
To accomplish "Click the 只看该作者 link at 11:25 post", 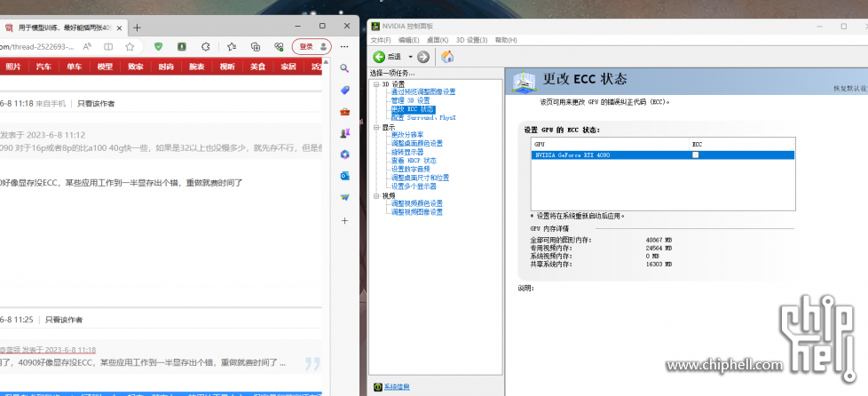I will click(x=64, y=320).
